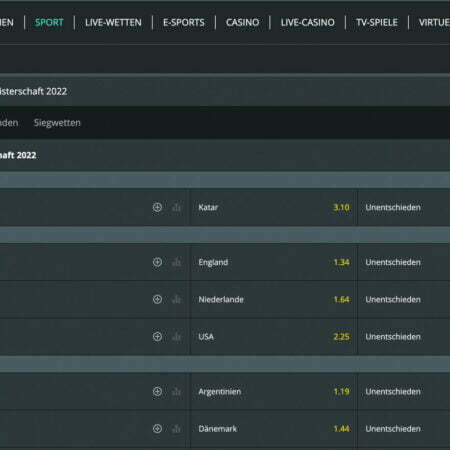Click plus icon in USA row
Image resolution: width=450 pixels, height=450 pixels.
click(x=157, y=337)
